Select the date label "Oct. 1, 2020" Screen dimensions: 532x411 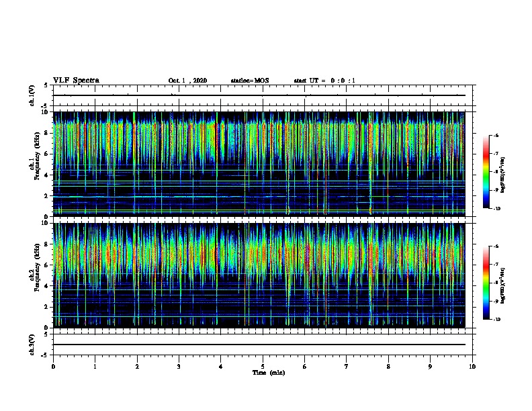click(187, 81)
